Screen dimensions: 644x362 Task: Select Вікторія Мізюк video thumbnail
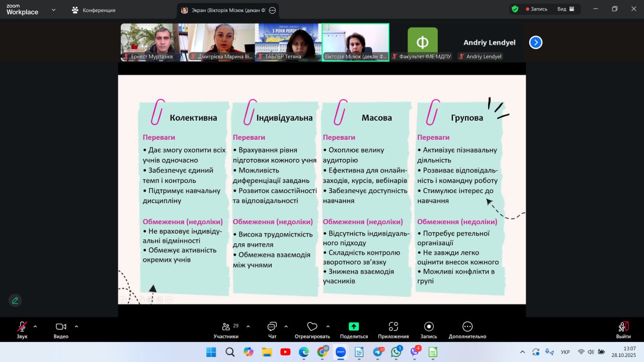355,42
